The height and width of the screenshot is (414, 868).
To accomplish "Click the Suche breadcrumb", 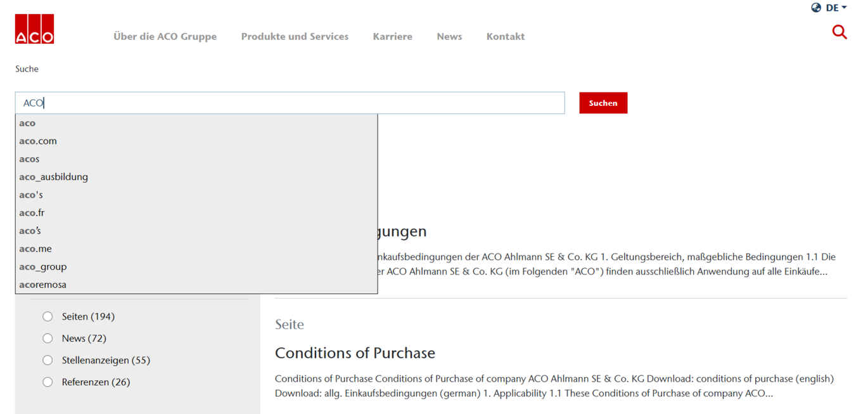I will click(27, 68).
